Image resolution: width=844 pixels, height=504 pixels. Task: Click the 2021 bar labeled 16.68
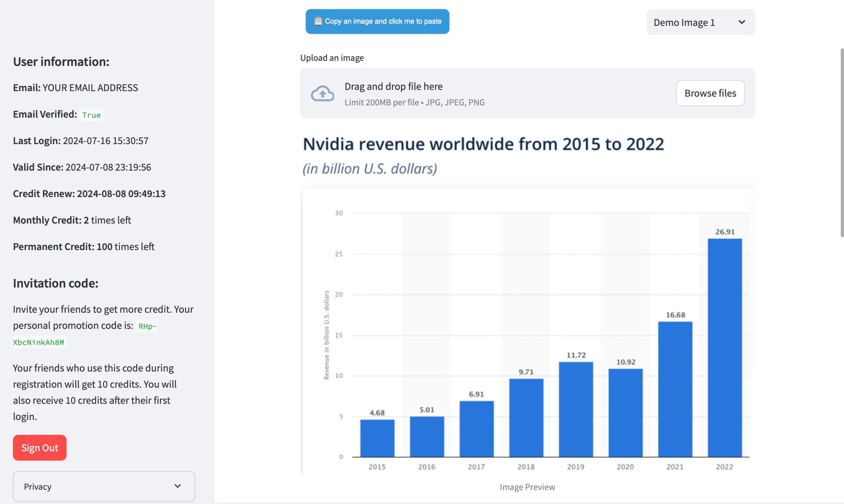(x=675, y=389)
